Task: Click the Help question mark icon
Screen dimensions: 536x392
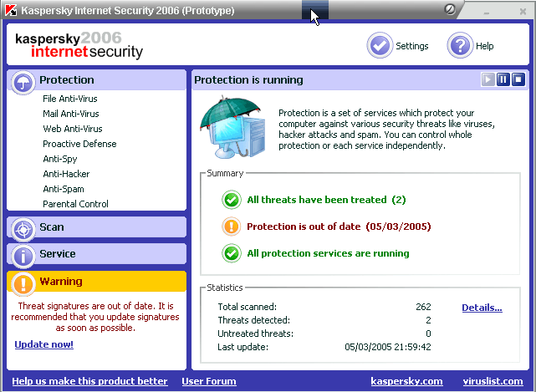Action: (460, 45)
